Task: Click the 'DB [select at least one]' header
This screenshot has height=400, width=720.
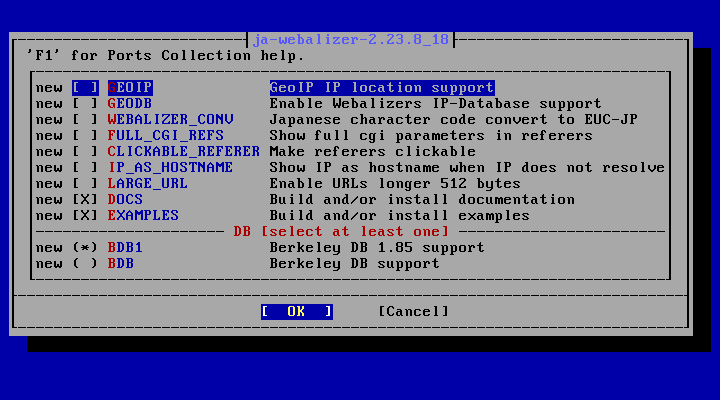Action: point(341,231)
